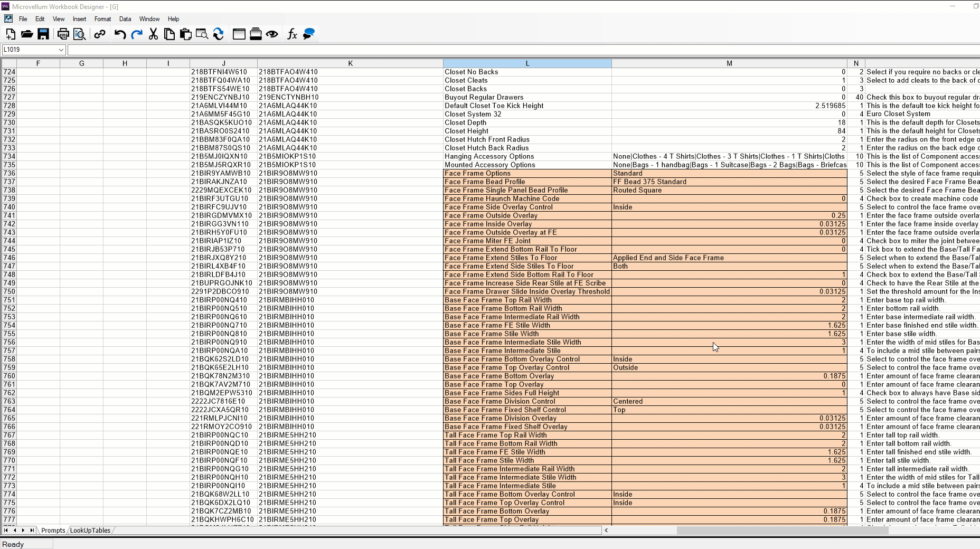The image size is (980, 549).
Task: Select column M header
Action: point(729,63)
